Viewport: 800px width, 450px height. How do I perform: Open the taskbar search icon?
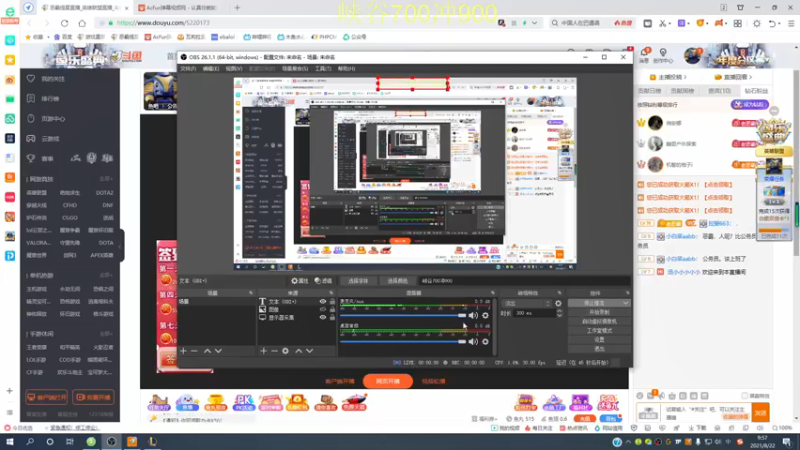tap(30, 441)
